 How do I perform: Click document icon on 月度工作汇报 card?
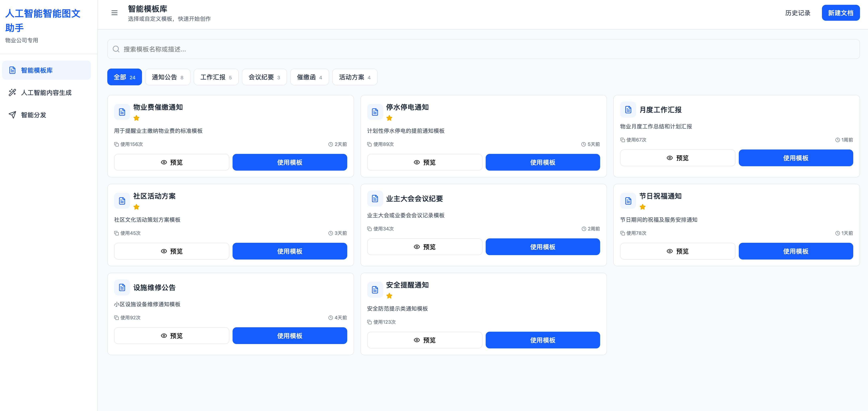628,110
